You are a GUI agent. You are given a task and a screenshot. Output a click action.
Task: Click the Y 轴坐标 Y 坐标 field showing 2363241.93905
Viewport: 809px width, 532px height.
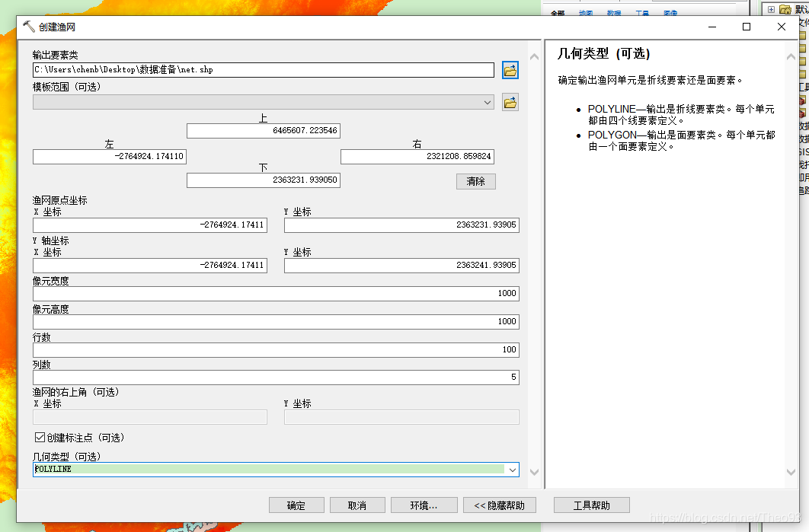pyautogui.click(x=401, y=265)
